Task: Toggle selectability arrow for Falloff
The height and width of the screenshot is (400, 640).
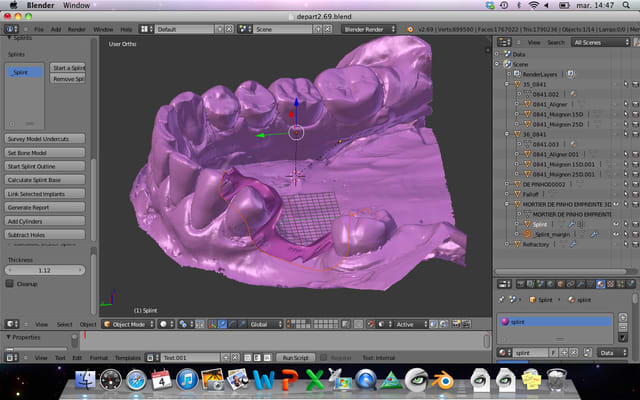Action: coord(626,194)
